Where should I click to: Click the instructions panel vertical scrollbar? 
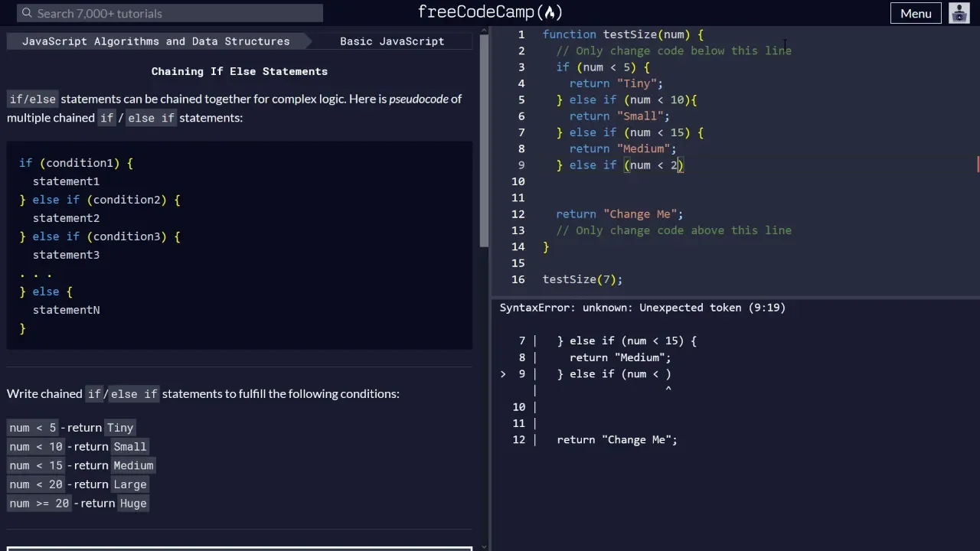click(x=484, y=138)
